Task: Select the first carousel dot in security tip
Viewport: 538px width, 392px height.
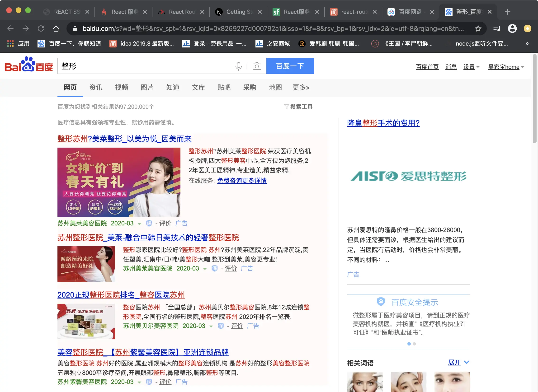Action: [409, 344]
